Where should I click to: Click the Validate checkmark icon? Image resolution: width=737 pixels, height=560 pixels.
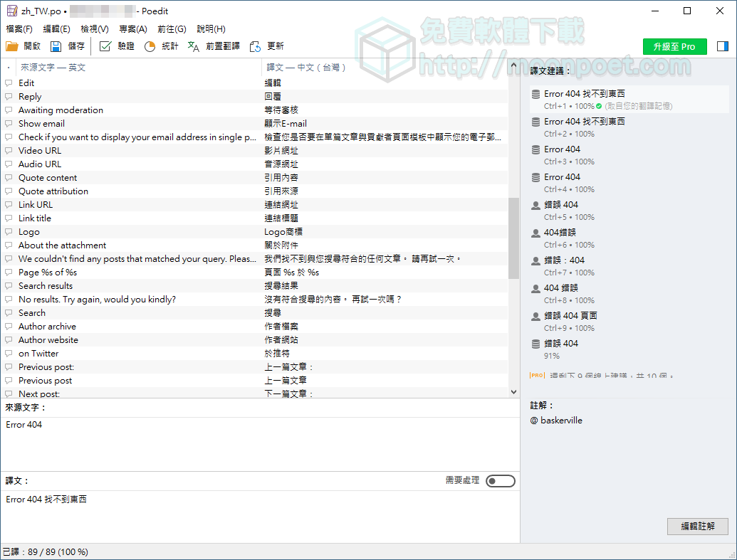pos(105,46)
